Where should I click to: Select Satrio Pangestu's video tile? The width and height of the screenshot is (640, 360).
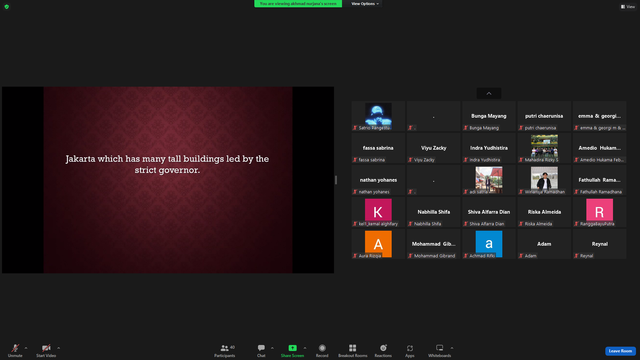point(378,116)
